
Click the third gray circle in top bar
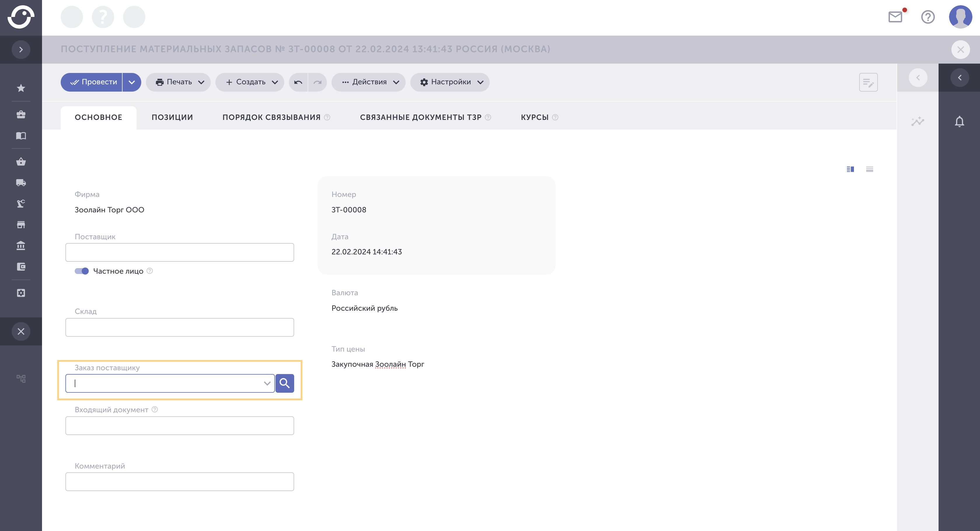(134, 17)
